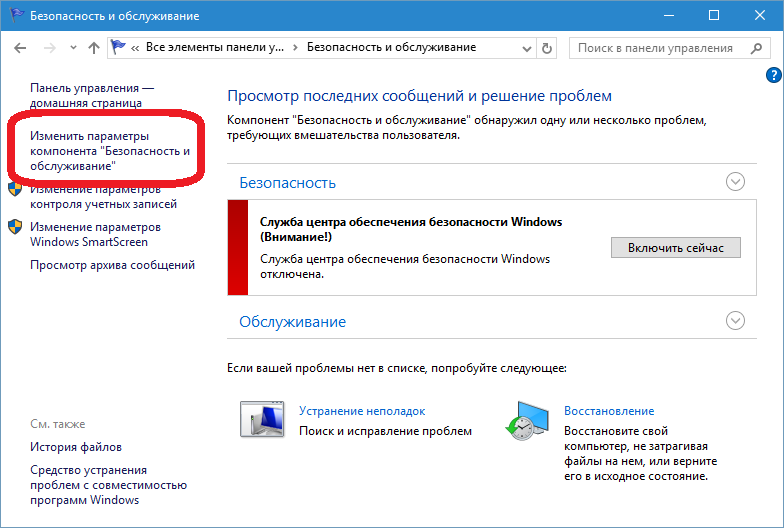This screenshot has height=528, width=784.
Task: Go back with the Back arrow
Action: click(x=20, y=48)
